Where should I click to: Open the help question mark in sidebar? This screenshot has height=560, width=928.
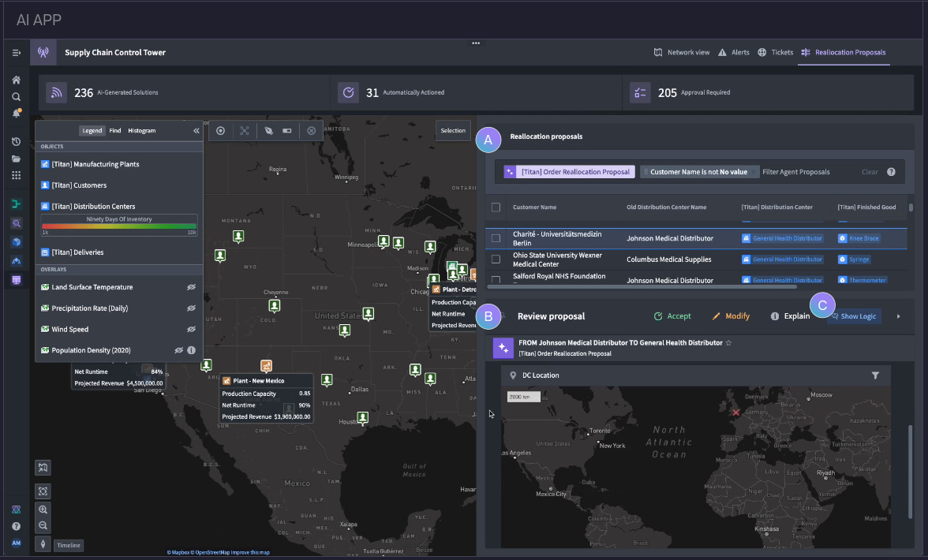tap(16, 526)
